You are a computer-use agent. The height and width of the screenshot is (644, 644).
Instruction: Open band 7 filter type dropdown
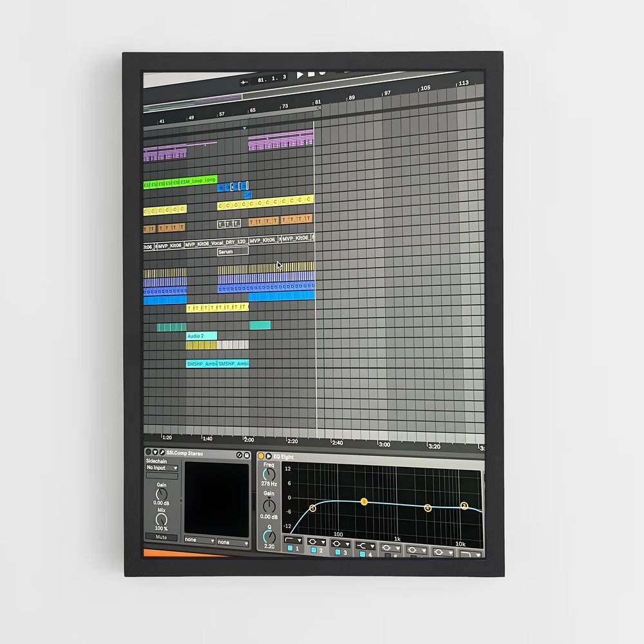coord(443,552)
